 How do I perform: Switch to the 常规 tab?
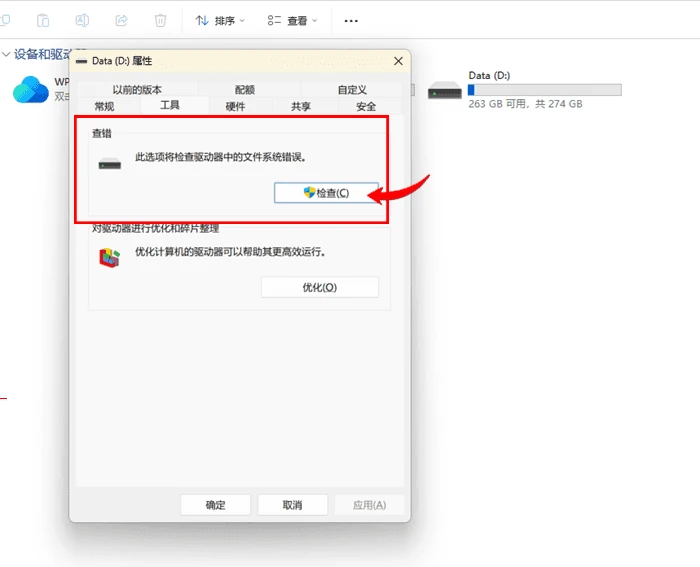pos(104,106)
